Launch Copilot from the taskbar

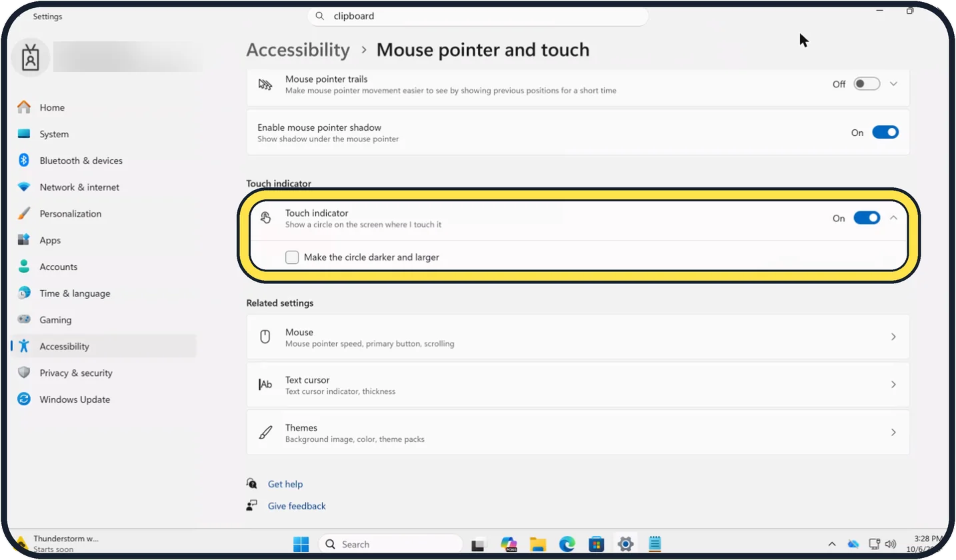pyautogui.click(x=509, y=544)
